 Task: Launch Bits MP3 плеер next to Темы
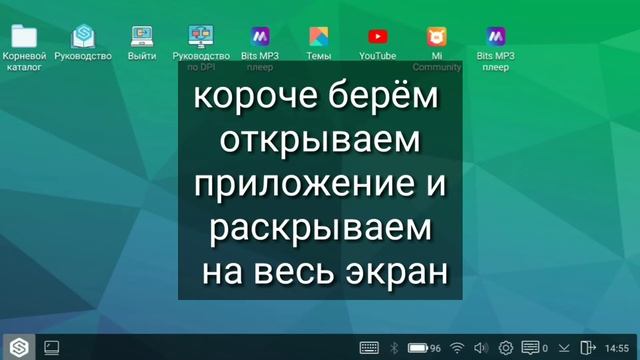(260, 36)
